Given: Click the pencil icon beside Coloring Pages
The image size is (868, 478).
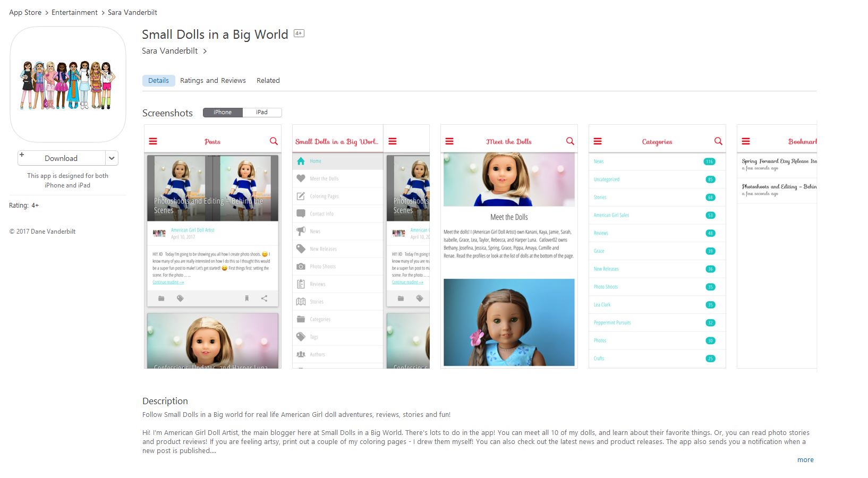Looking at the screenshot, I should click(x=301, y=196).
